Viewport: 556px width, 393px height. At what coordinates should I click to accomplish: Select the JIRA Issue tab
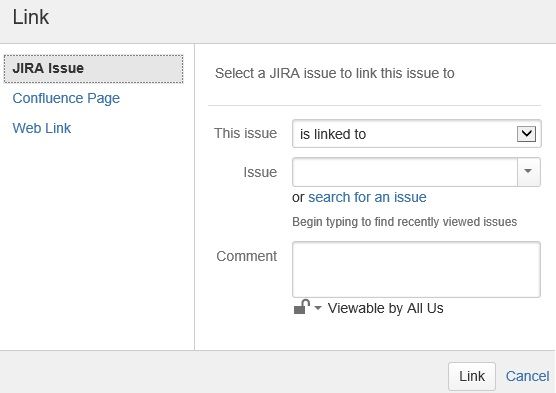tap(94, 69)
